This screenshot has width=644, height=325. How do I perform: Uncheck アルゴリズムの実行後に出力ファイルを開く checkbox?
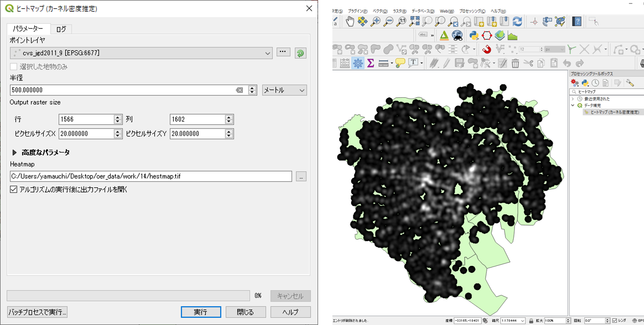(x=13, y=189)
